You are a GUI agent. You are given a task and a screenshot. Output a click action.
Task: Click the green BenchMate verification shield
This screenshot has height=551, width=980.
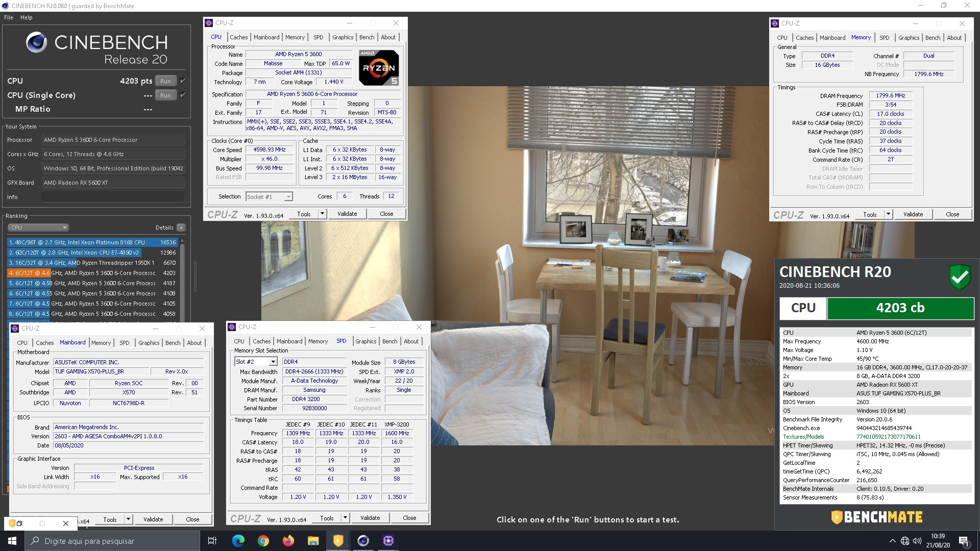click(x=960, y=277)
